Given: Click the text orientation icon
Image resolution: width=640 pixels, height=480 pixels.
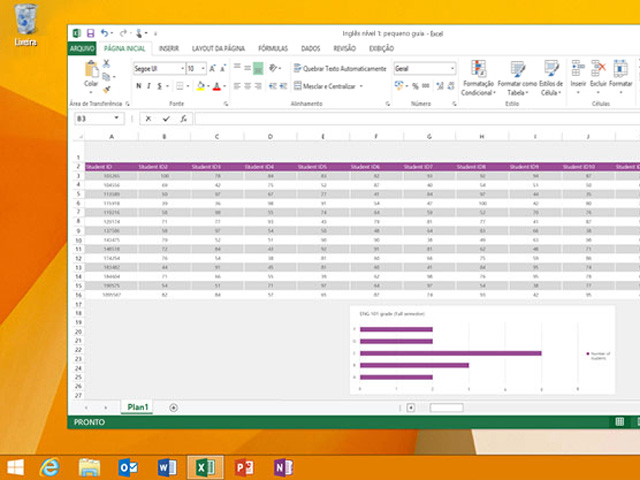Looking at the screenshot, I should coord(273,68).
